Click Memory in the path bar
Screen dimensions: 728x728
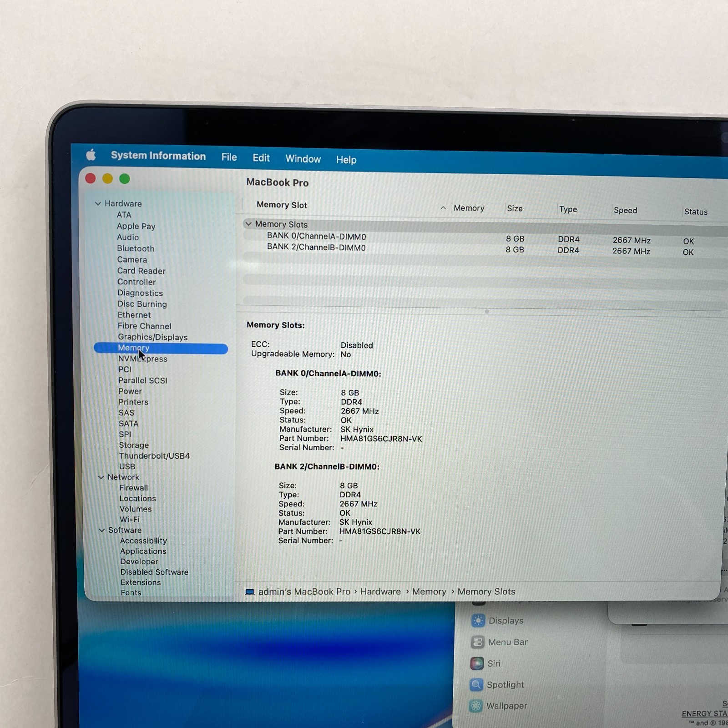click(x=429, y=591)
